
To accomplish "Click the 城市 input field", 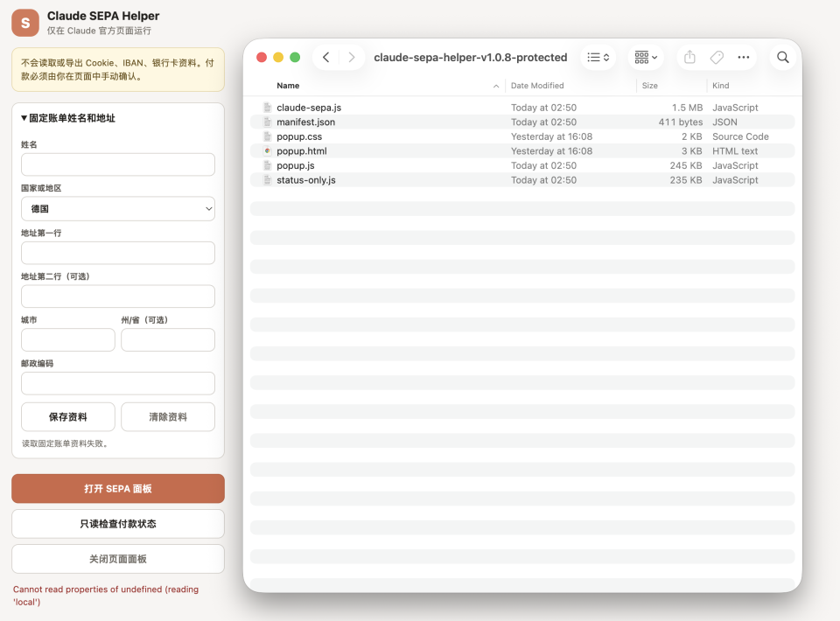I will point(68,340).
